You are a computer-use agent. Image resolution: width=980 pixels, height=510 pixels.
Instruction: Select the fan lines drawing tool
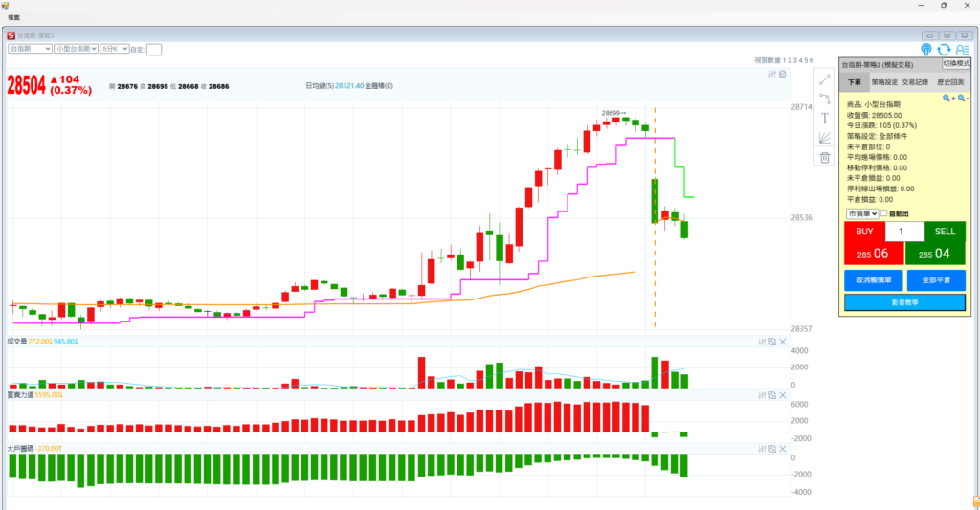(x=824, y=138)
